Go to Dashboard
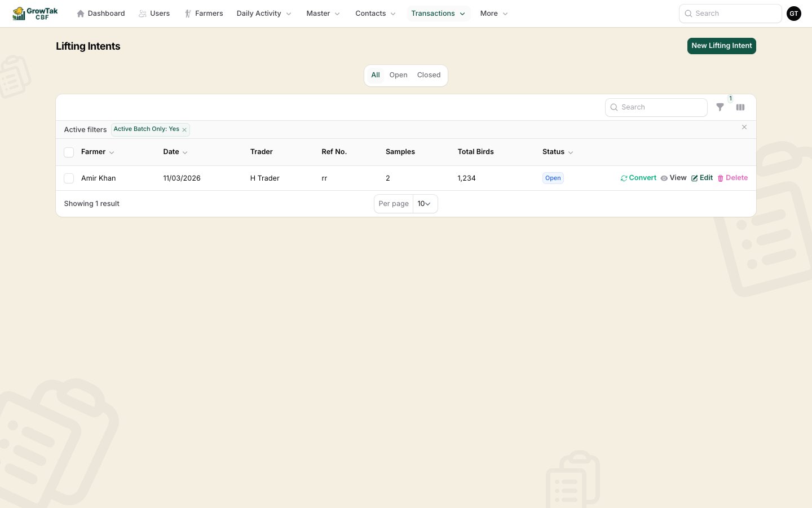812x508 pixels. [101, 14]
